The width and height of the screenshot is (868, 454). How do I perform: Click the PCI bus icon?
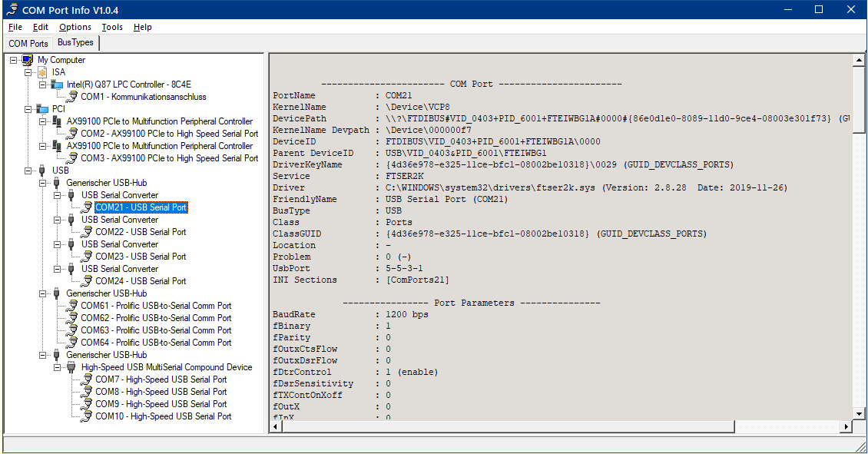coord(42,109)
